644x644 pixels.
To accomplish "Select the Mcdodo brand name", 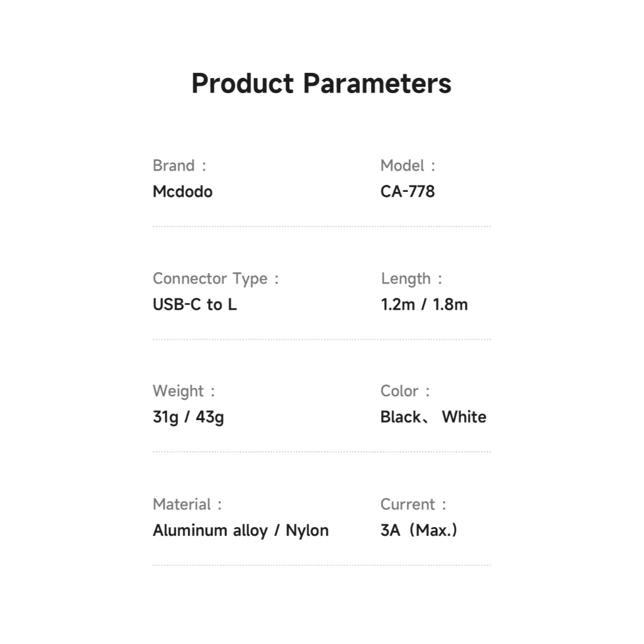I will coord(182,192).
